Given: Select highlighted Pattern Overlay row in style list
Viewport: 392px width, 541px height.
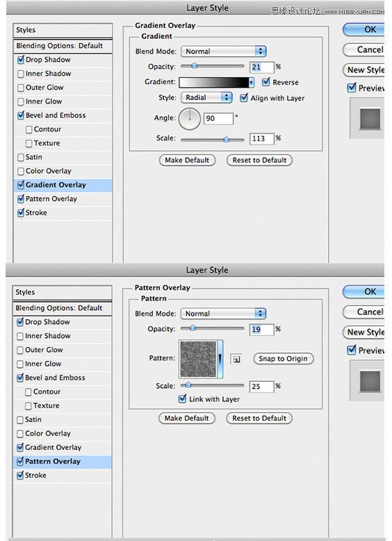Looking at the screenshot, I should pyautogui.click(x=63, y=462).
